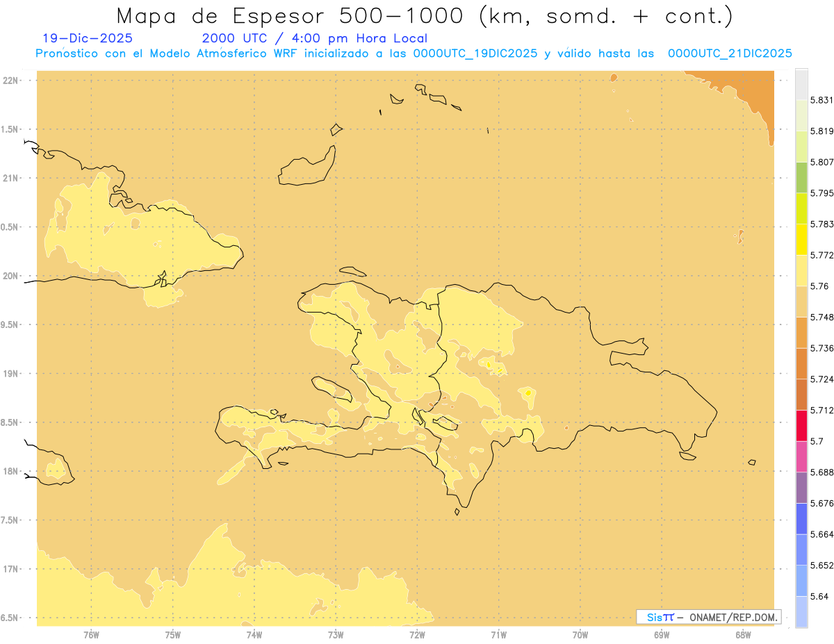
Task: Click the 6.5N latitude label
Action: [x=10, y=618]
